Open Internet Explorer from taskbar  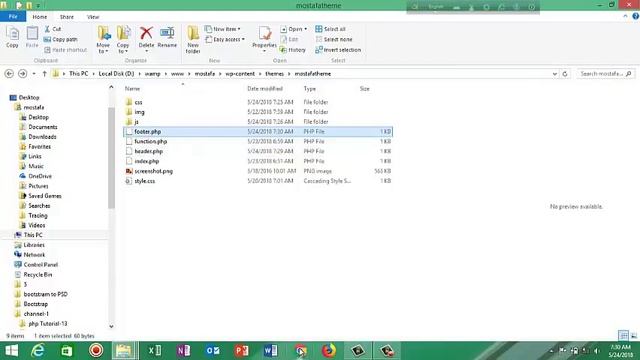click(x=38, y=351)
